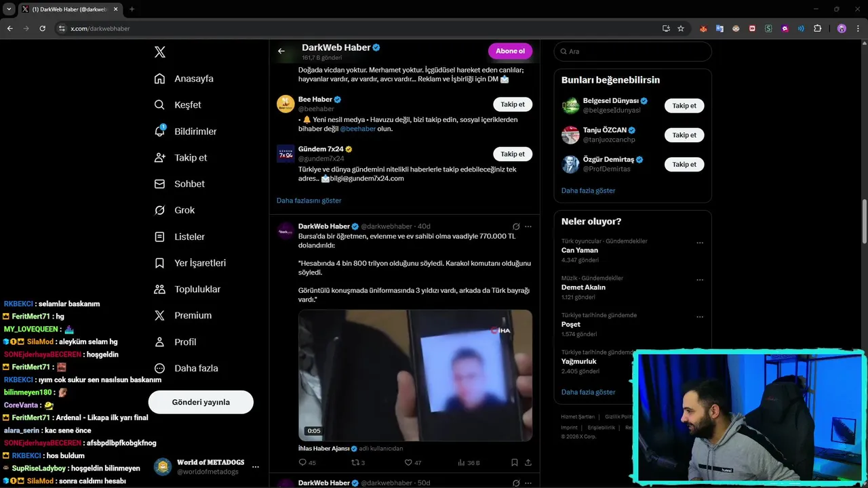Viewport: 868px width, 488px height.
Task: Share the Bursa teacher post
Action: pyautogui.click(x=528, y=462)
